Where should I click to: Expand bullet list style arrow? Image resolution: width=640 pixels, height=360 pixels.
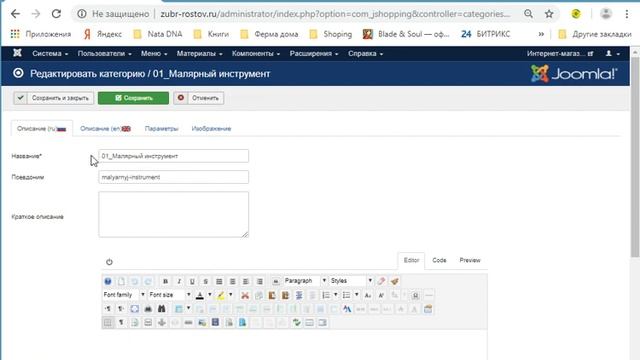point(356,295)
